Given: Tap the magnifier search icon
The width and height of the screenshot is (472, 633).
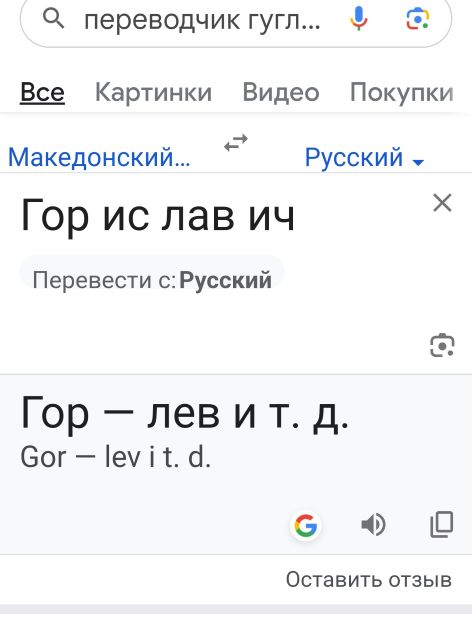Looking at the screenshot, I should click(53, 19).
